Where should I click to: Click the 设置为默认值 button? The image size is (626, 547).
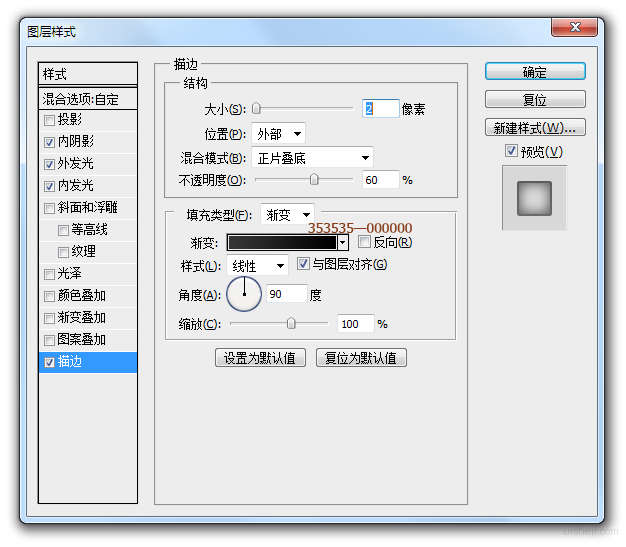pos(260,357)
